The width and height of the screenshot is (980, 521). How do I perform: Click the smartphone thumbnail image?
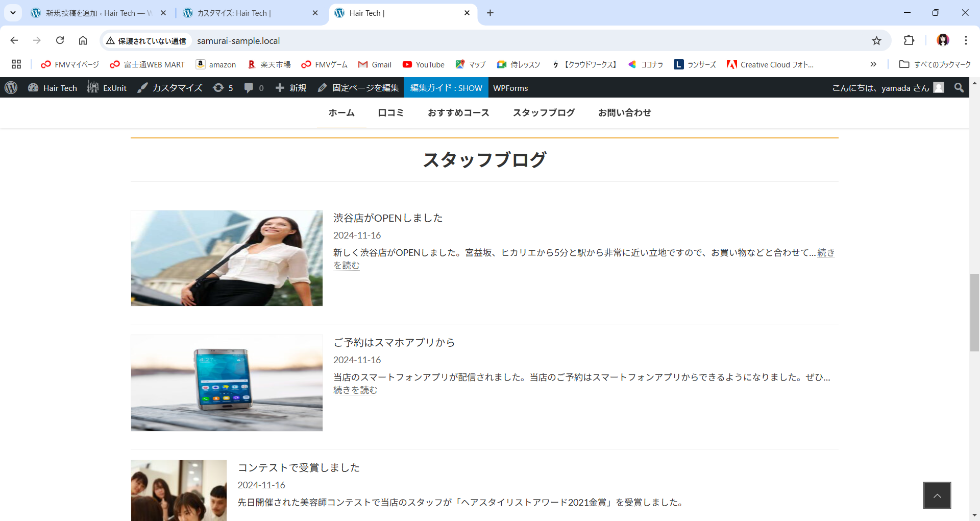(x=227, y=383)
